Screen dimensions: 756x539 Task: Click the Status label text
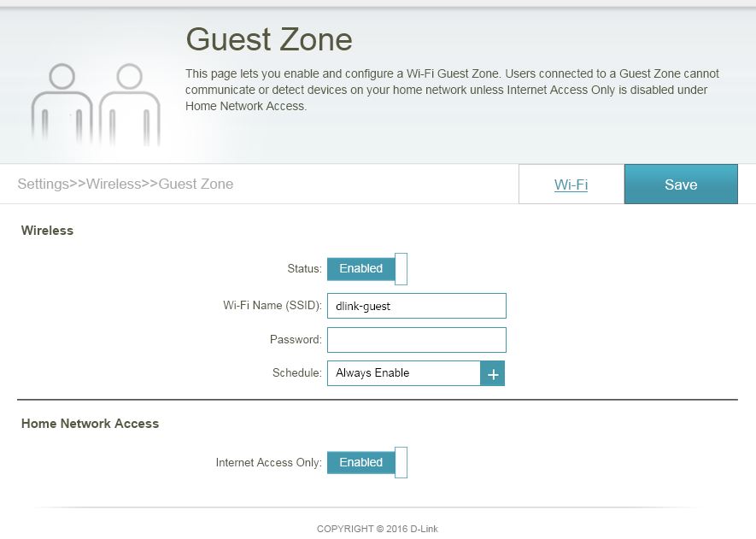tap(304, 268)
